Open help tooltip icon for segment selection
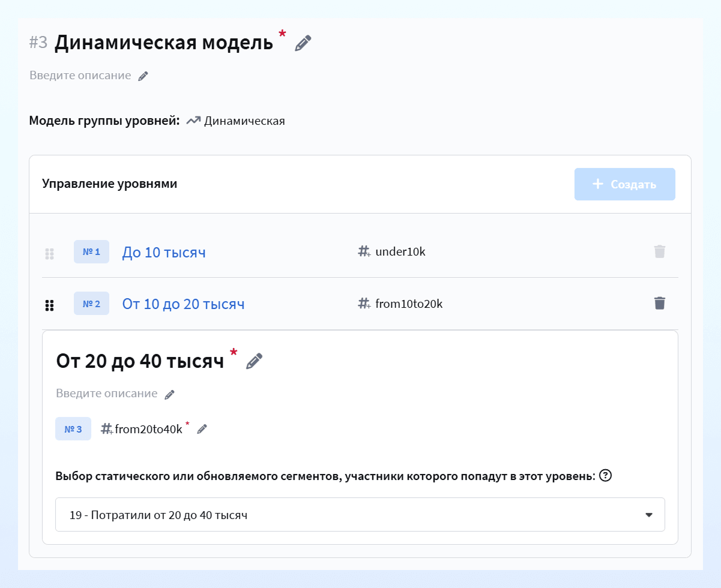This screenshot has width=721, height=588. pos(606,476)
